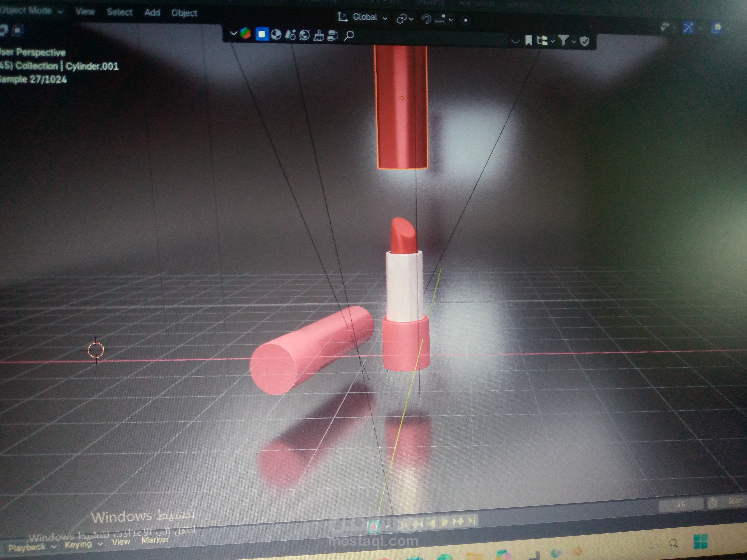Screen dimensions: 747x560
Task: Open the timeline View menu
Action: click(x=121, y=542)
